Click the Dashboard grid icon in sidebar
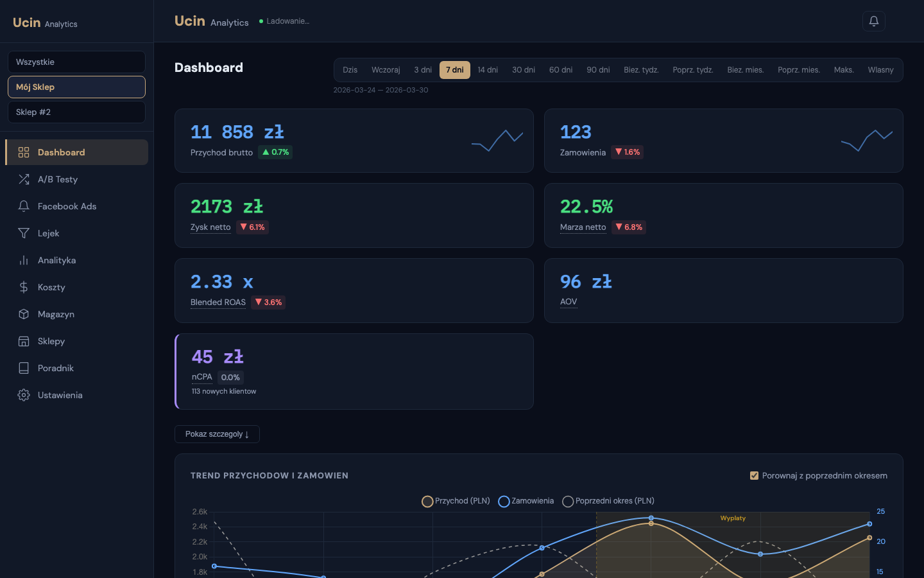 point(24,152)
